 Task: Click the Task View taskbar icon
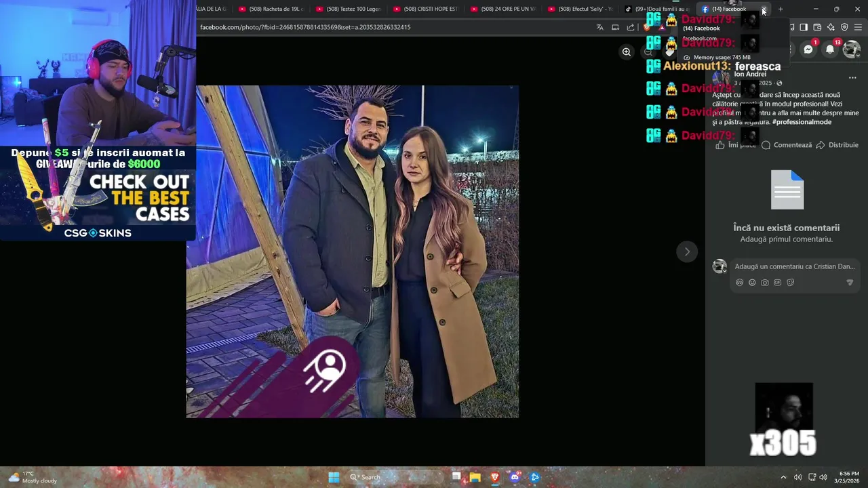click(456, 477)
